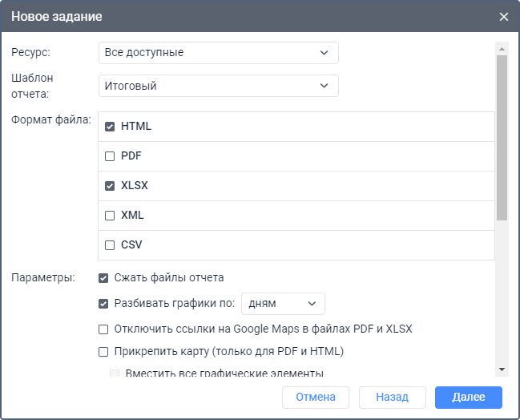520x420 pixels.
Task: Close the Новое задание dialog
Action: (503, 17)
